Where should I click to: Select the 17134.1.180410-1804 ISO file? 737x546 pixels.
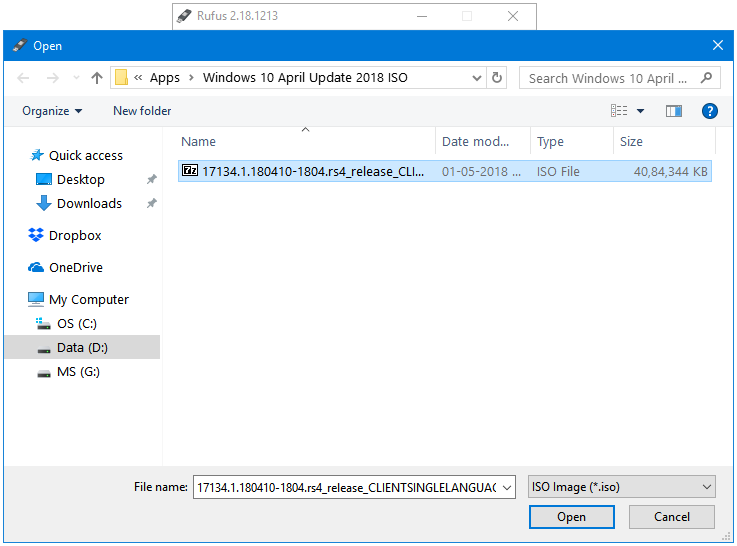click(x=445, y=171)
